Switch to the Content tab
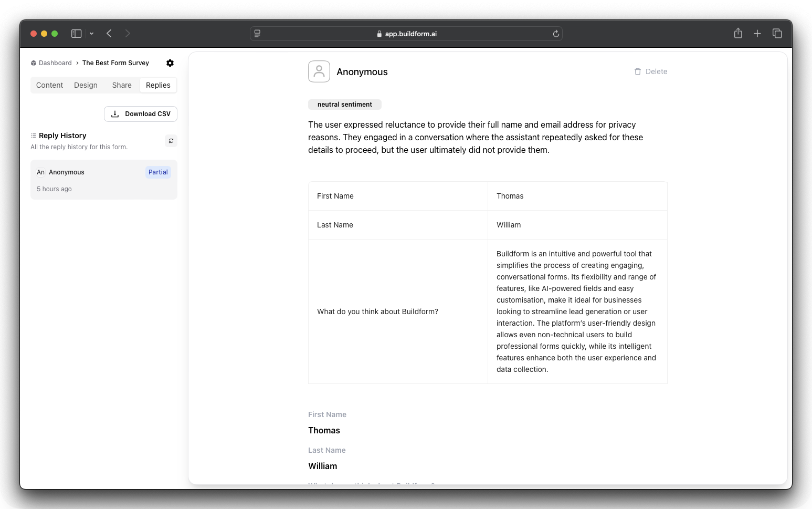 pyautogui.click(x=49, y=85)
